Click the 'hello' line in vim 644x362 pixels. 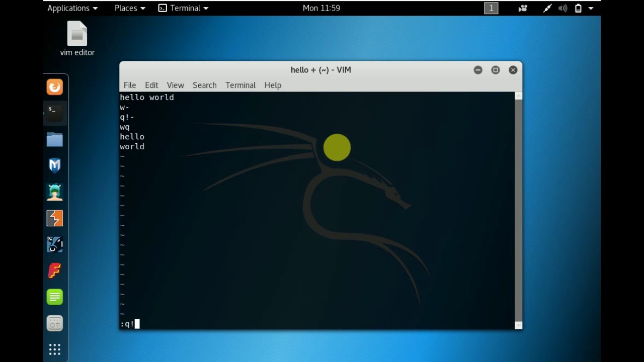[x=132, y=137]
